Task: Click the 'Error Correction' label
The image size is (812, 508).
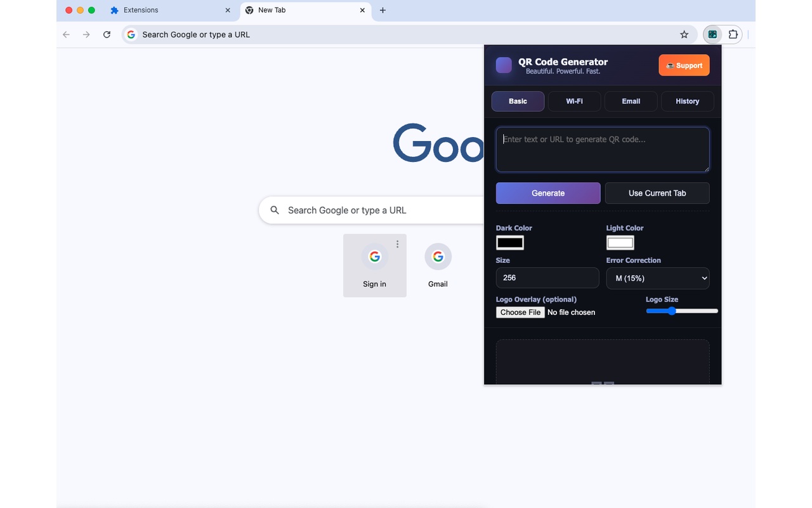Action: coord(633,260)
